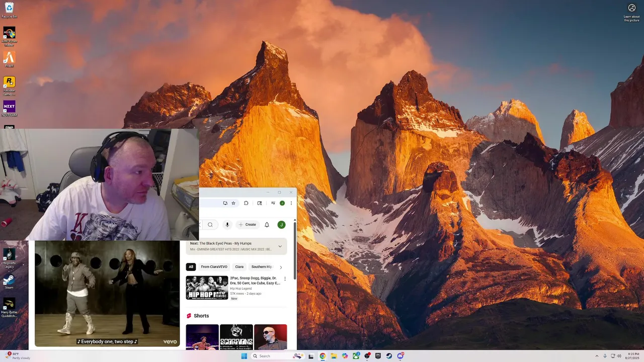This screenshot has width=644, height=362.
Task: Select the 'All' filter chip
Action: [191, 267]
